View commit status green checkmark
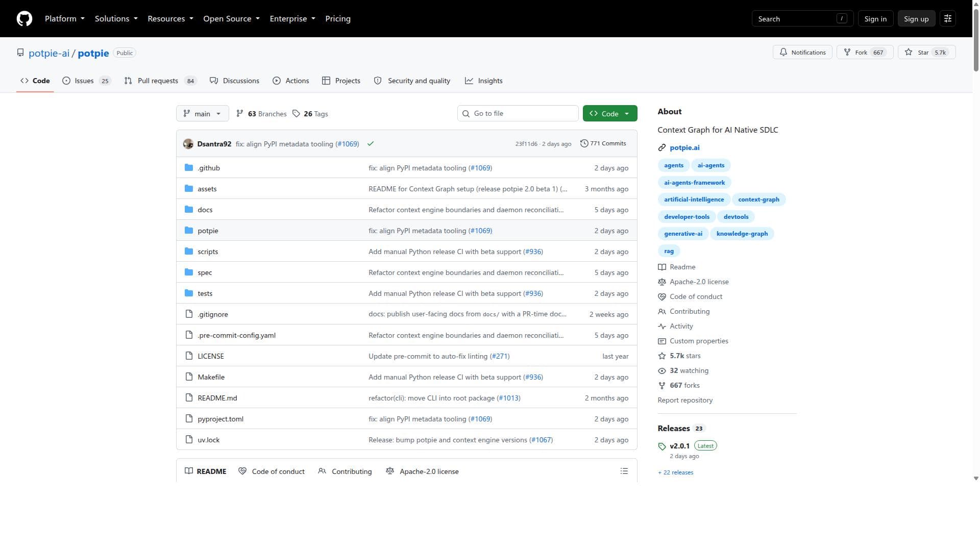The width and height of the screenshot is (980, 551). pyautogui.click(x=371, y=144)
